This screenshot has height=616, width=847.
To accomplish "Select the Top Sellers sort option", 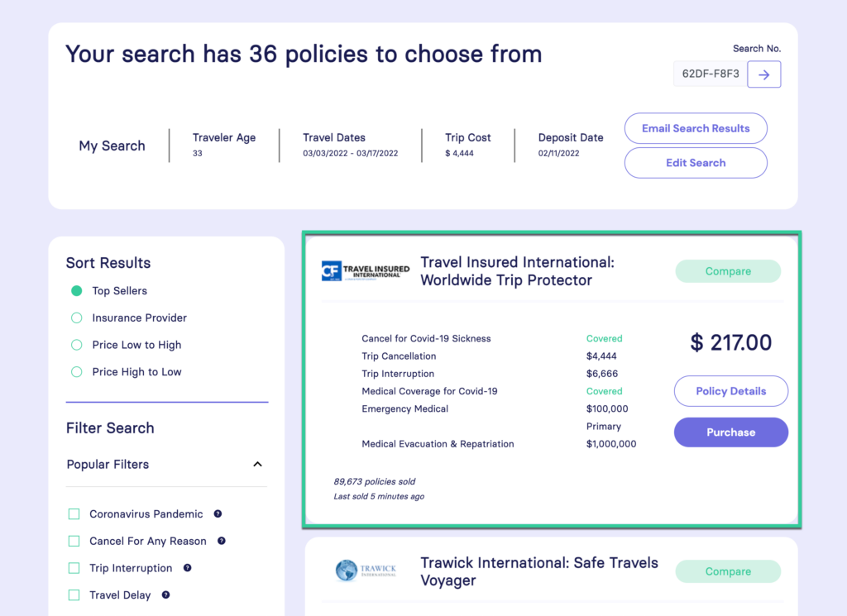I will (75, 290).
